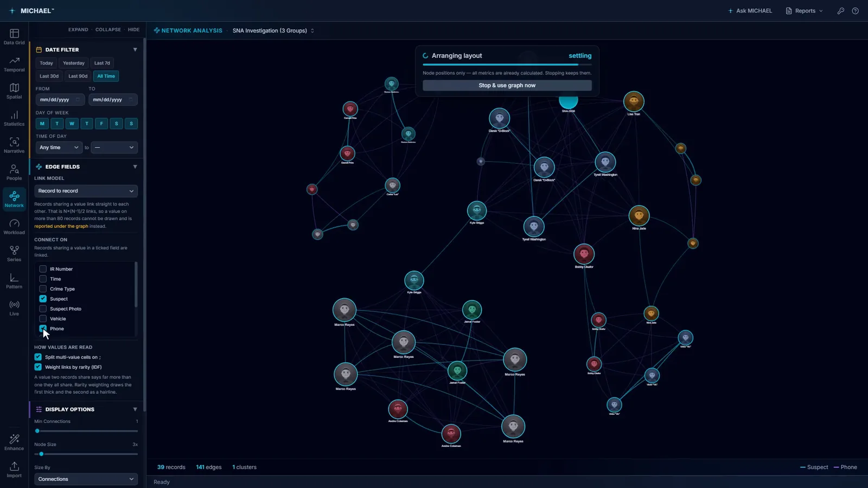Screen dimensions: 868x488
Task: Click HIDE sidebar link
Action: point(133,30)
